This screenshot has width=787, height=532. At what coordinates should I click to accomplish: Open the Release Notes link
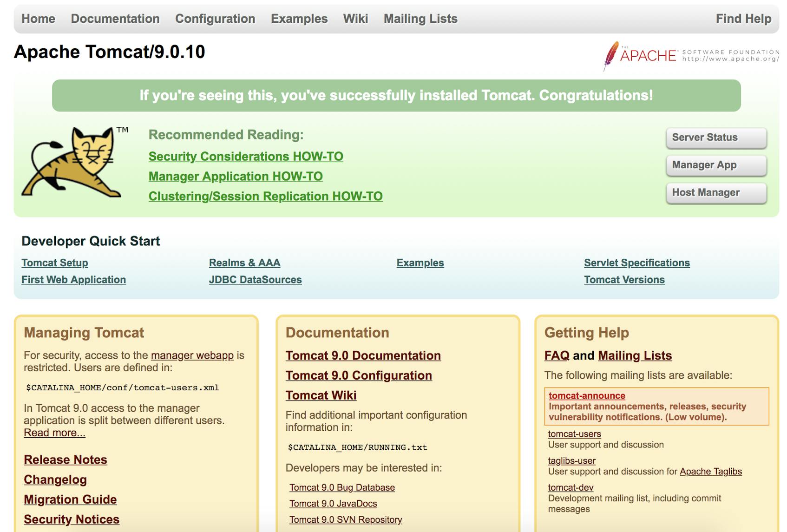click(x=66, y=460)
